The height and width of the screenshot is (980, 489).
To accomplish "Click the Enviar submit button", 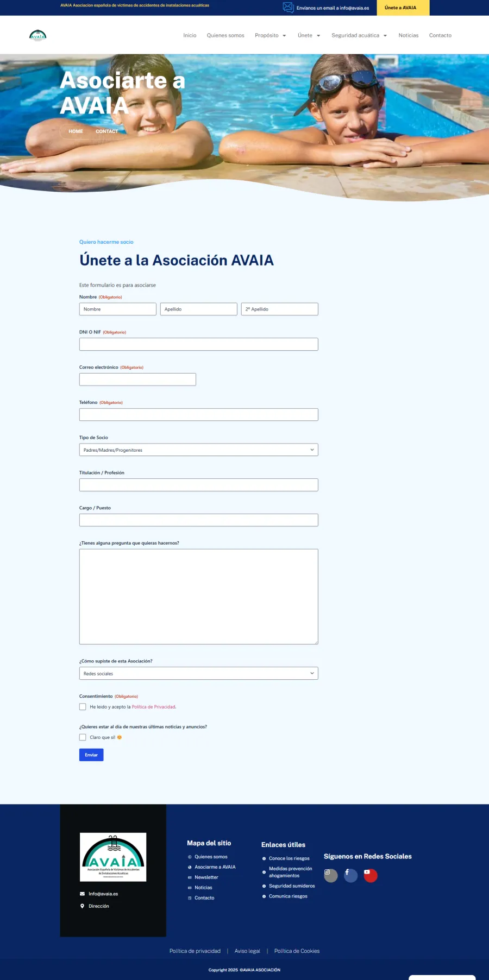I will 91,755.
